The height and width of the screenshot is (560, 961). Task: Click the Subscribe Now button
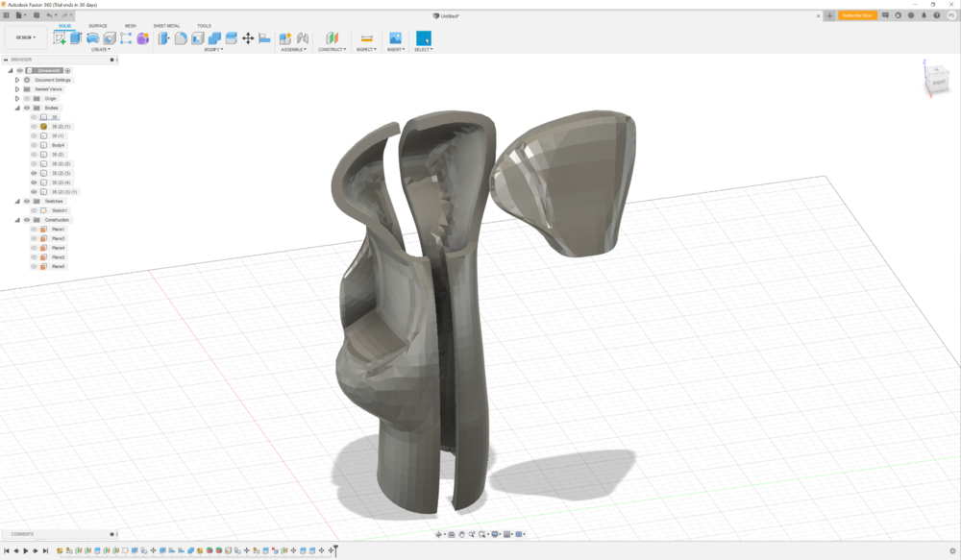click(857, 15)
